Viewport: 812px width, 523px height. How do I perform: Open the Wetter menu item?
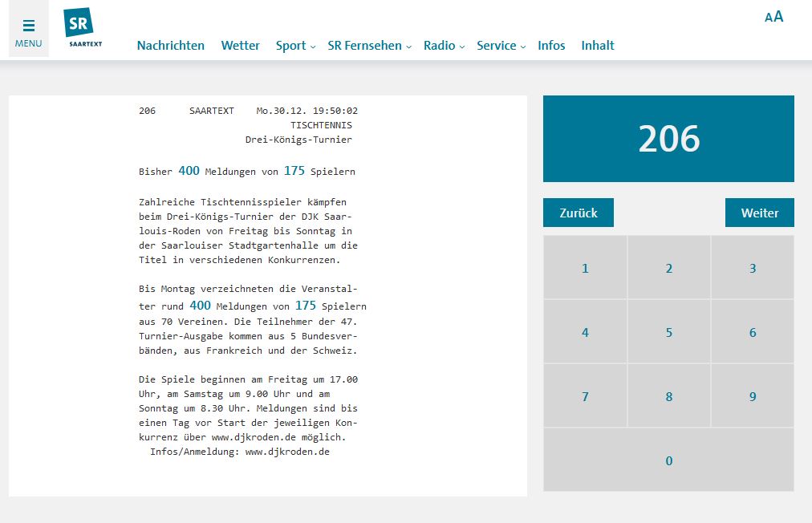coord(240,46)
